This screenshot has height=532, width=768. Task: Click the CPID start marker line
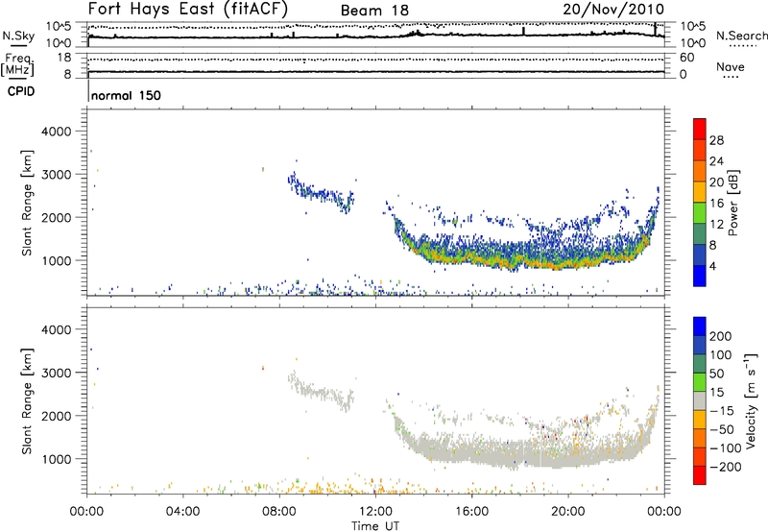[x=88, y=90]
